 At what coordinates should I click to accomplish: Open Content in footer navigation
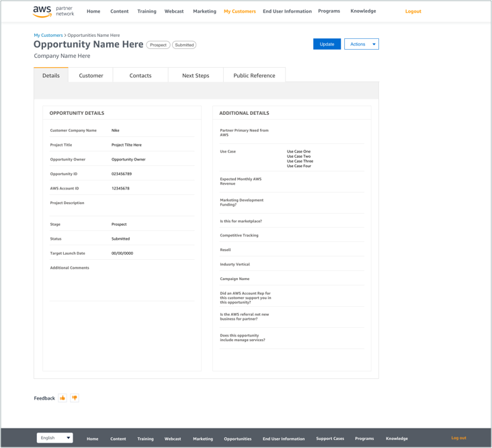pyautogui.click(x=118, y=439)
